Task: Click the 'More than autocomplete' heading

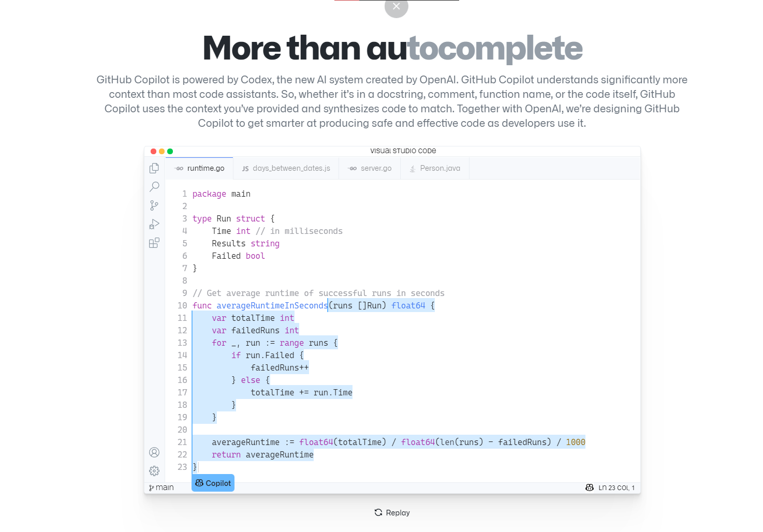Action: 393,48
